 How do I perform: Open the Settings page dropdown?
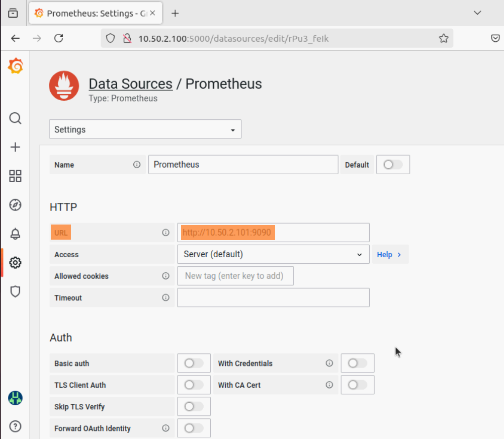click(145, 129)
